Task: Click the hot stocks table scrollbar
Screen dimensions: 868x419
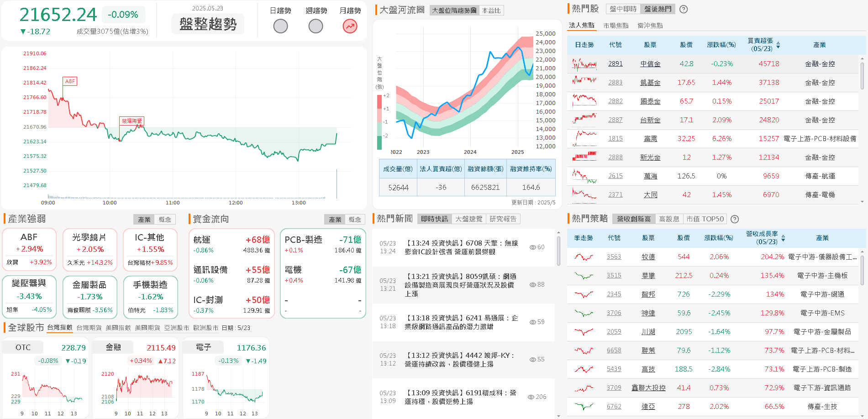Action: pyautogui.click(x=862, y=76)
